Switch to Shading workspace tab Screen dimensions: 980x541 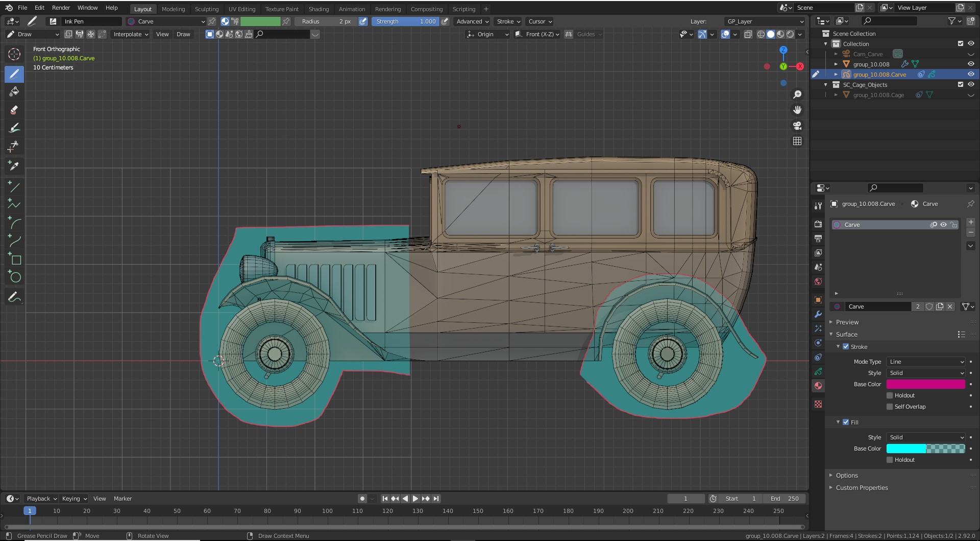coord(318,9)
